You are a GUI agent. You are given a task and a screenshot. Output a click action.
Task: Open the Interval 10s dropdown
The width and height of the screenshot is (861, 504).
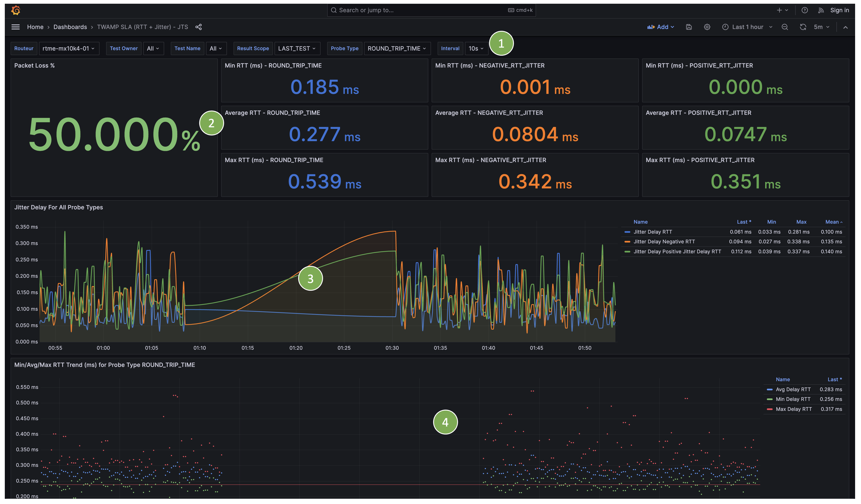(476, 48)
